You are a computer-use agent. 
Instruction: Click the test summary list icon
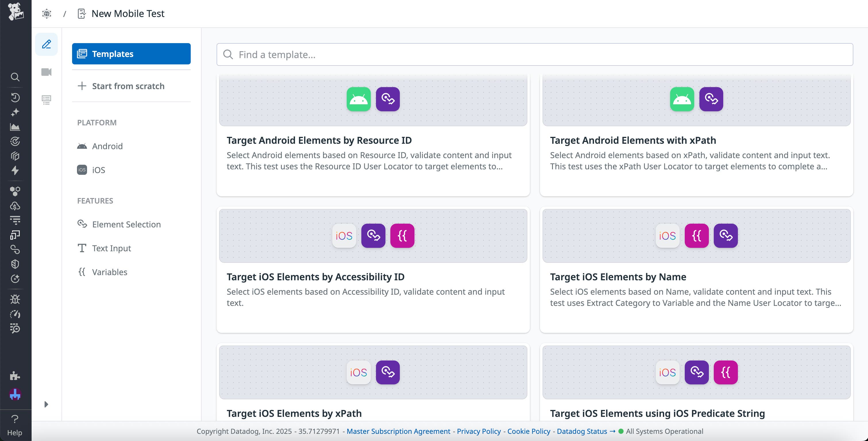pyautogui.click(x=47, y=99)
